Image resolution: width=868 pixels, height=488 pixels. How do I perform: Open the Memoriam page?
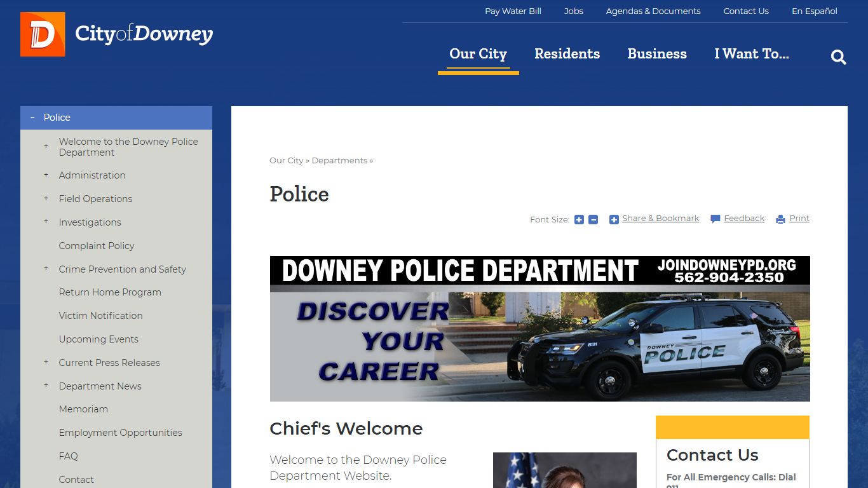[x=83, y=409]
